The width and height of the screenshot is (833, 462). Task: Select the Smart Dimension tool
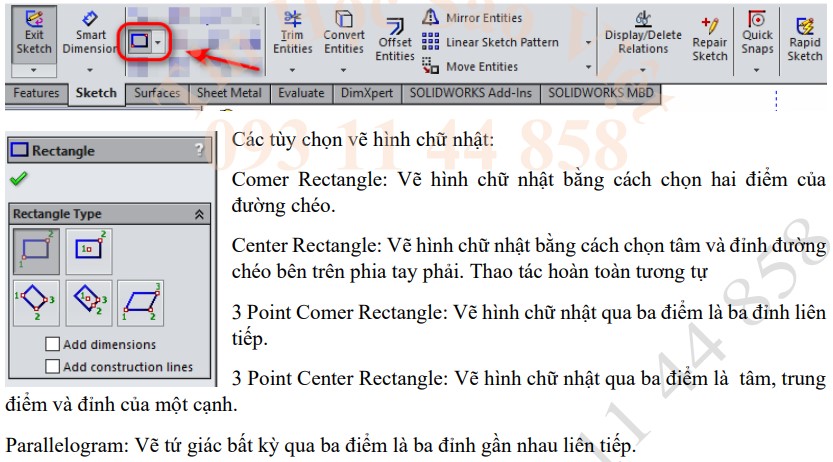click(89, 33)
